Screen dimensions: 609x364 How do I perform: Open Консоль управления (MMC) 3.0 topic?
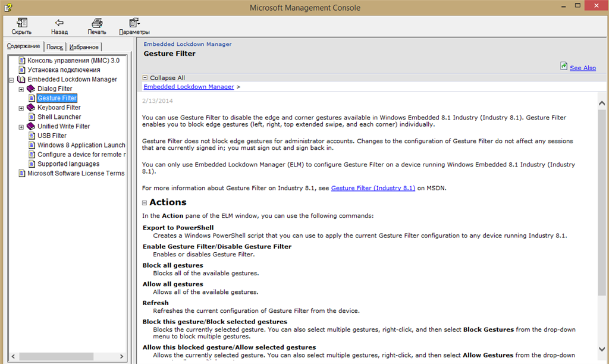pyautogui.click(x=73, y=61)
